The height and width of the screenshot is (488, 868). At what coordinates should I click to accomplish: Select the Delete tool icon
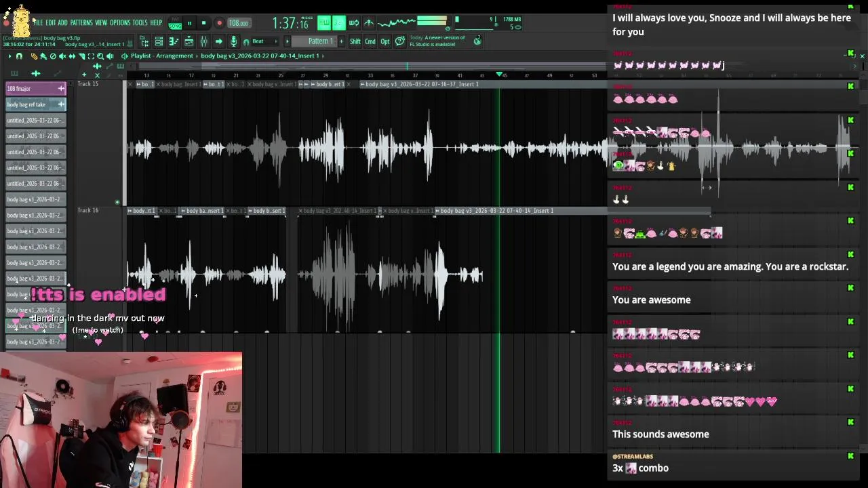tap(53, 56)
